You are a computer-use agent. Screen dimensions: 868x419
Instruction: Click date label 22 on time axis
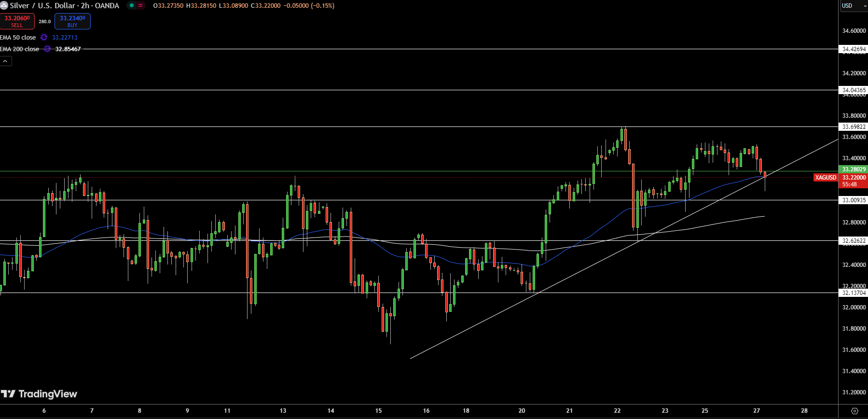point(617,411)
